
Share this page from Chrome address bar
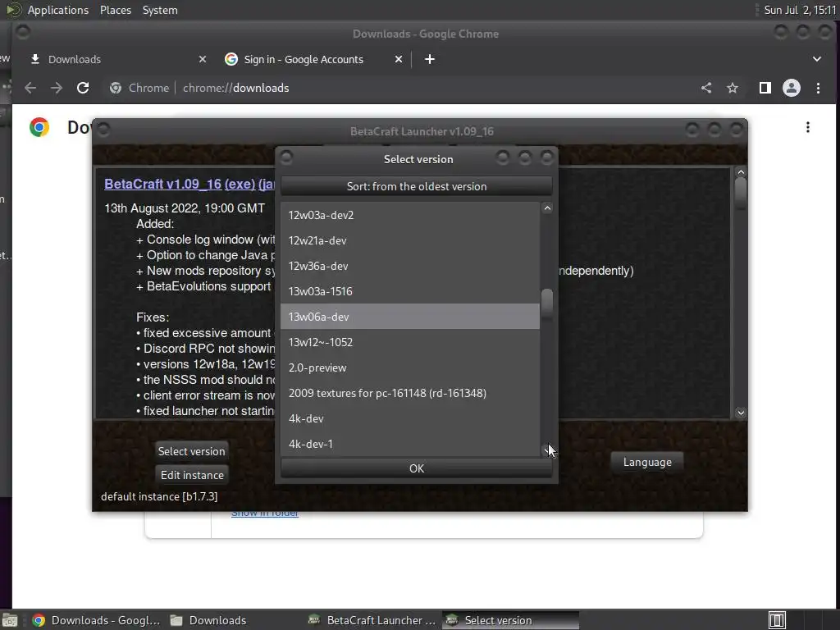coord(706,88)
